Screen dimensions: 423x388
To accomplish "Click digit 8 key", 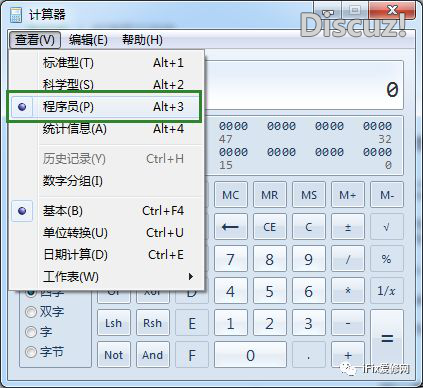I will click(270, 259).
